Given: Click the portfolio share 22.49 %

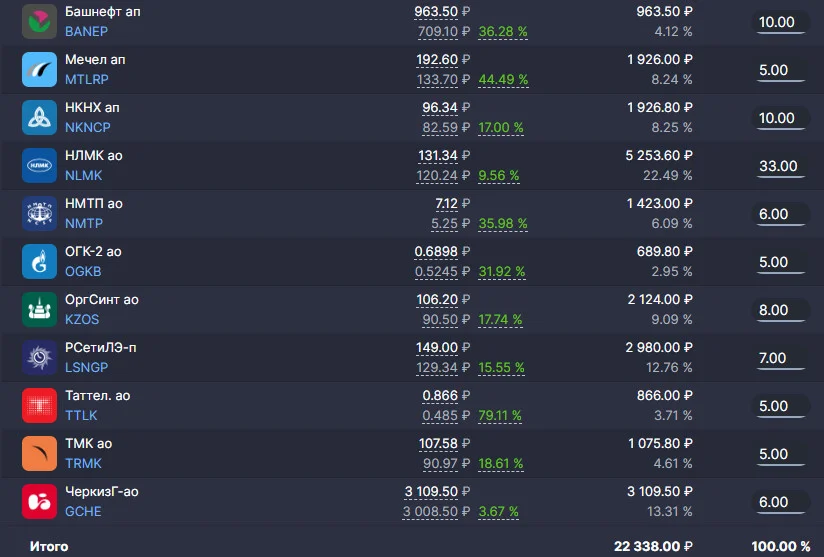Looking at the screenshot, I should pos(667,176).
